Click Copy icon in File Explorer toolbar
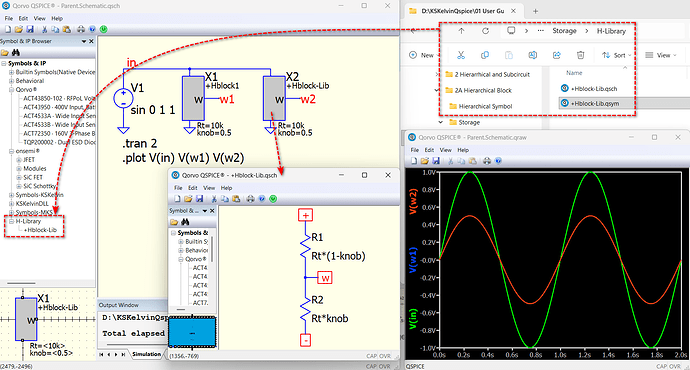Image resolution: width=690 pixels, height=370 pixels. pos(485,55)
